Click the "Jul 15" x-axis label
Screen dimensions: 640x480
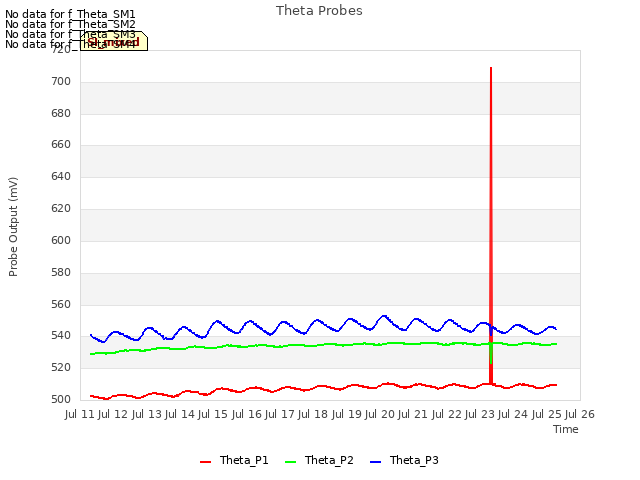[213, 414]
